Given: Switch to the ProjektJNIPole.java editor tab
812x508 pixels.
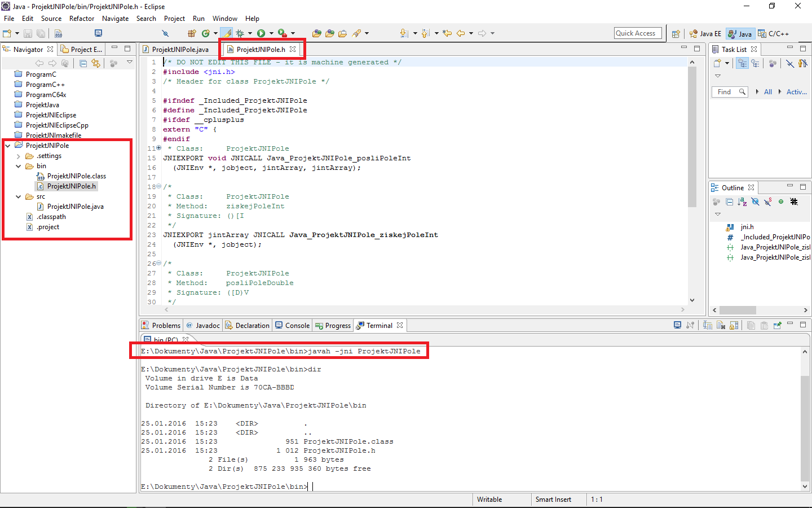Looking at the screenshot, I should coord(177,49).
